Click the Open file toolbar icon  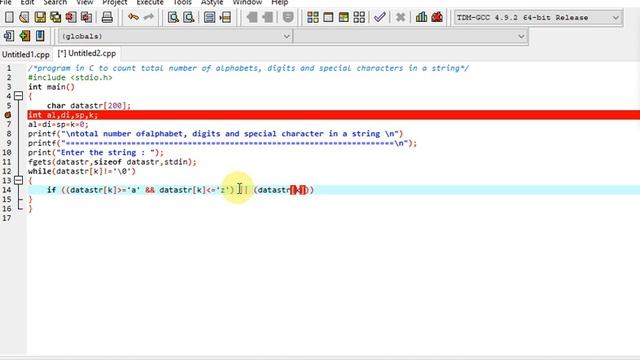pos(24,17)
